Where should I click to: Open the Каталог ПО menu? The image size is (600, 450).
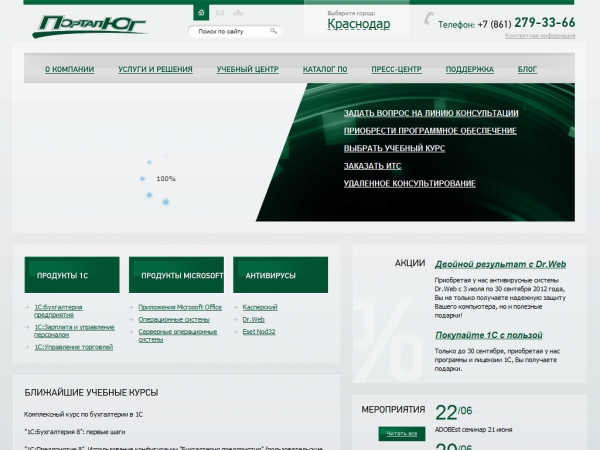(x=325, y=70)
